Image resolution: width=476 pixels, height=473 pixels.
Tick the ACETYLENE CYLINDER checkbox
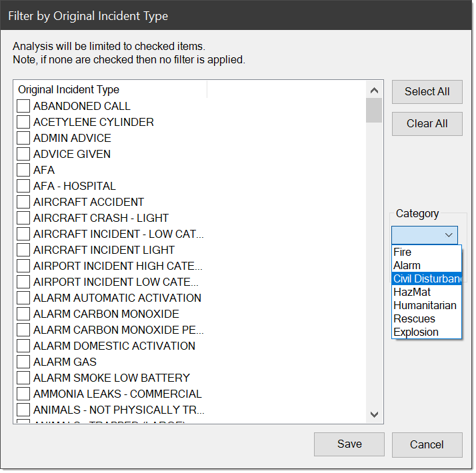point(23,122)
